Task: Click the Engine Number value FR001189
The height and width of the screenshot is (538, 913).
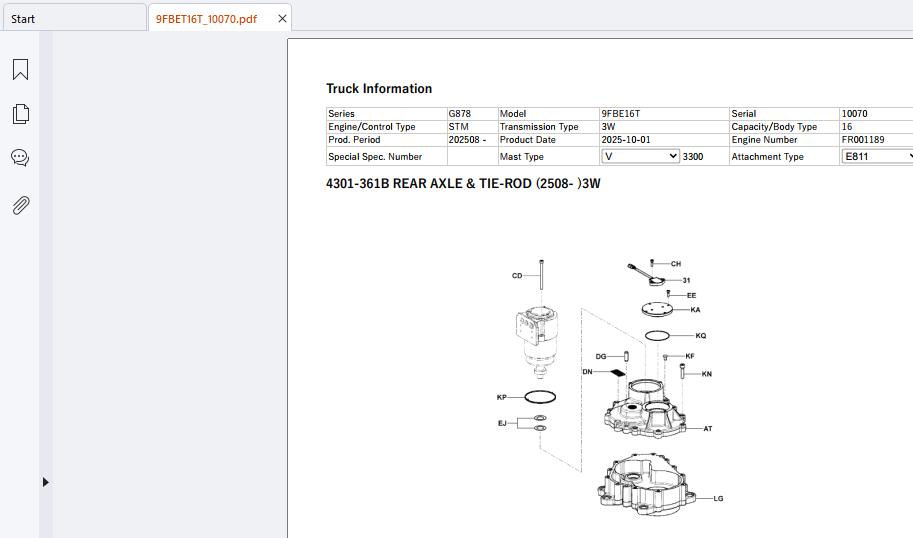Action: click(x=863, y=140)
